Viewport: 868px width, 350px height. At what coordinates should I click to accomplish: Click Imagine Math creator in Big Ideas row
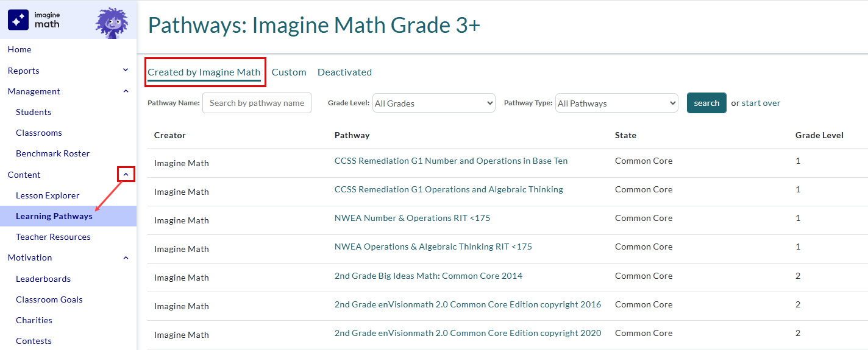point(182,278)
